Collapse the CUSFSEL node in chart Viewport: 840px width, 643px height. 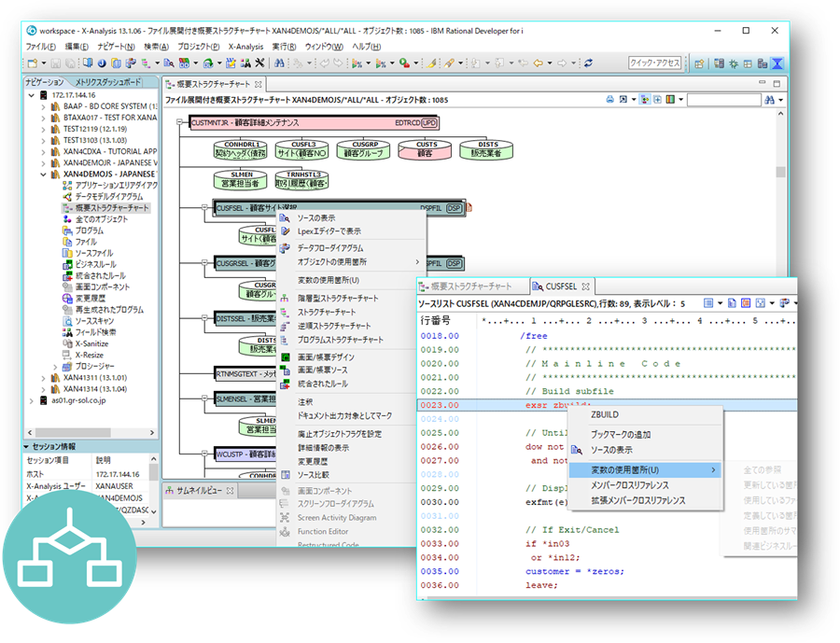tap(204, 207)
